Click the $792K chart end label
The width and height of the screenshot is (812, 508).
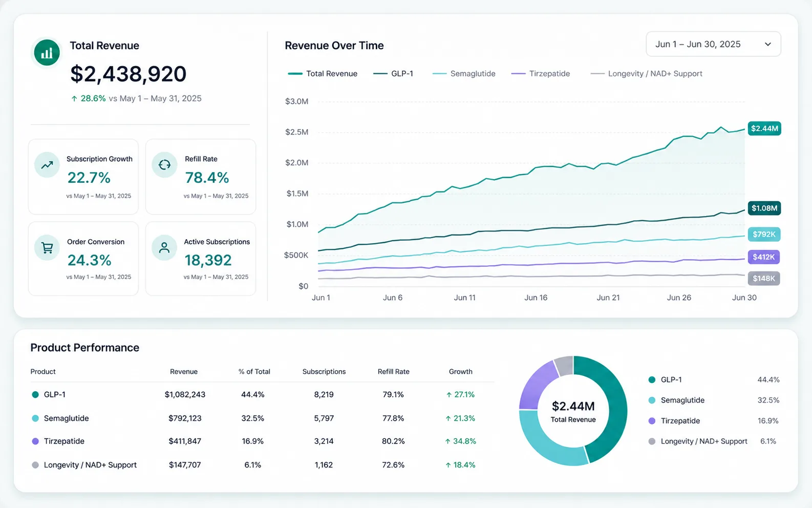pos(764,235)
